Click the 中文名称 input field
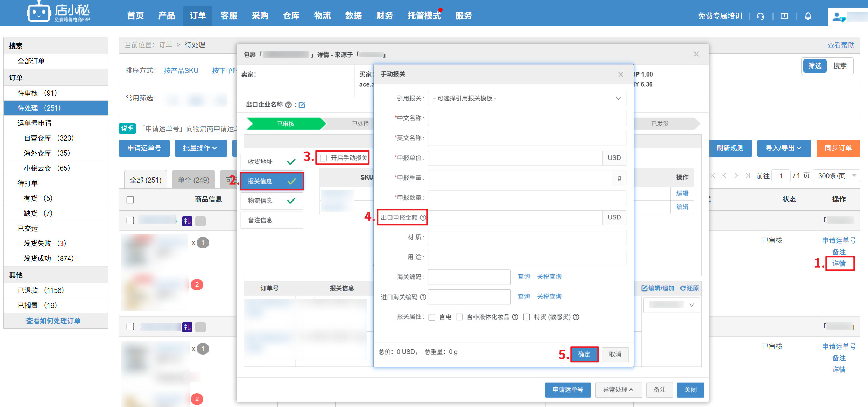This screenshot has width=868, height=407. (x=527, y=118)
